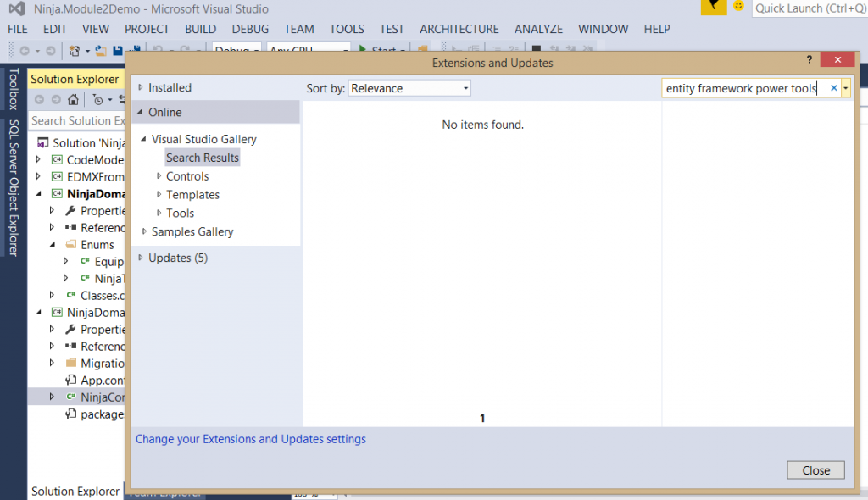Click the Navigate Backward arrow icon
The image size is (868, 500).
(25, 50)
